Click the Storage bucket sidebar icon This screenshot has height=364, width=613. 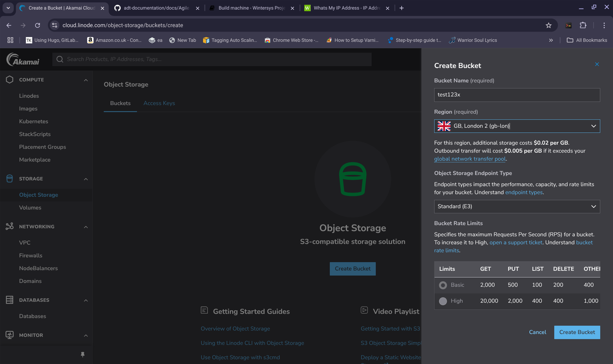(10, 179)
